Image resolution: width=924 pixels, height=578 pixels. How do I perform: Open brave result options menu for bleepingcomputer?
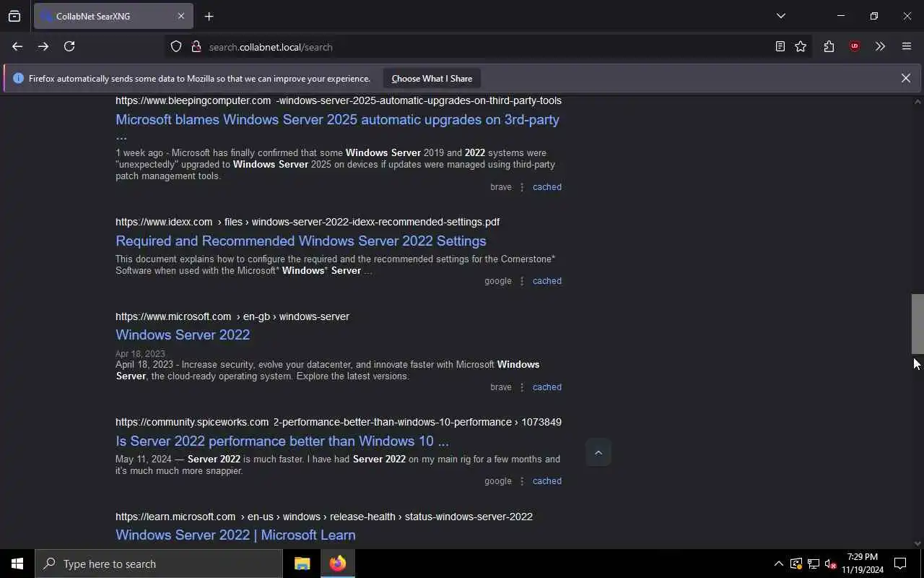[522, 187]
